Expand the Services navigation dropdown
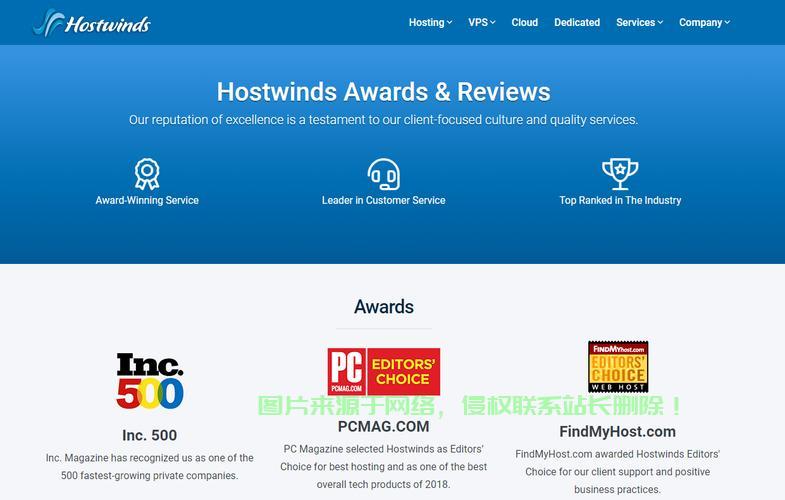 (x=640, y=22)
